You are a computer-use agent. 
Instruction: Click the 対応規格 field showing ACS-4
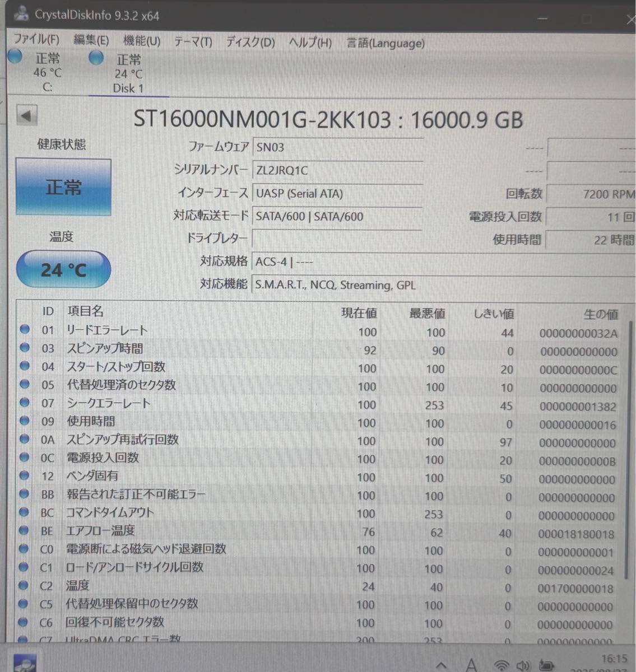pyautogui.click(x=444, y=262)
